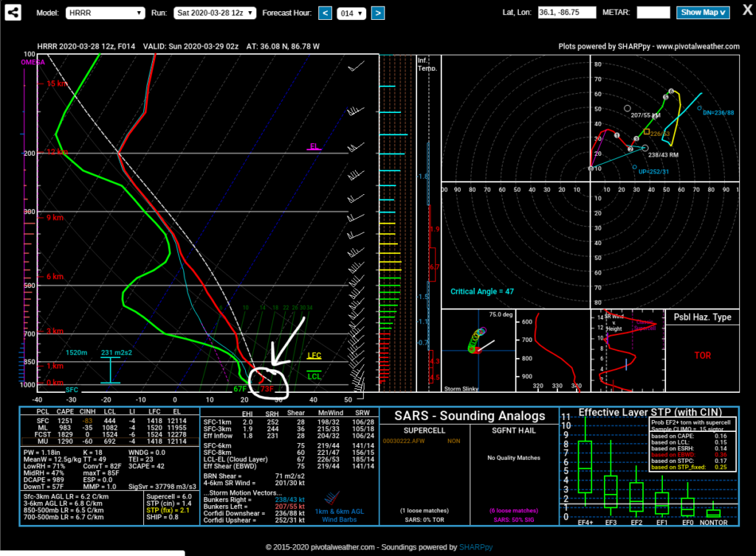Click the magenta OMEGA label
Viewport: 756px width, 556px height.
coord(32,62)
